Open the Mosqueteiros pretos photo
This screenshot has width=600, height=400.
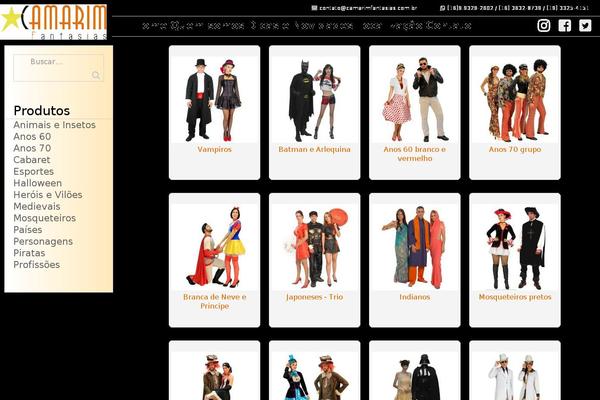pyautogui.click(x=515, y=247)
